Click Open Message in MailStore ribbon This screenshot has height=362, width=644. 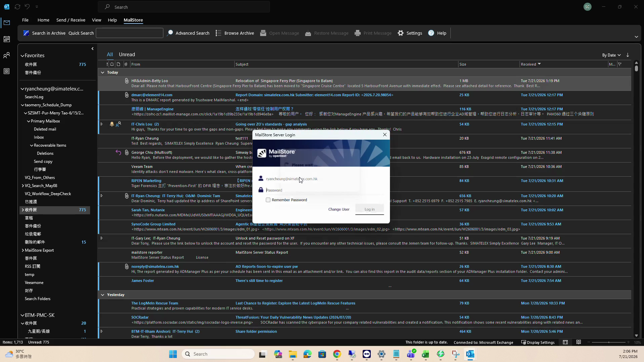[280, 33]
